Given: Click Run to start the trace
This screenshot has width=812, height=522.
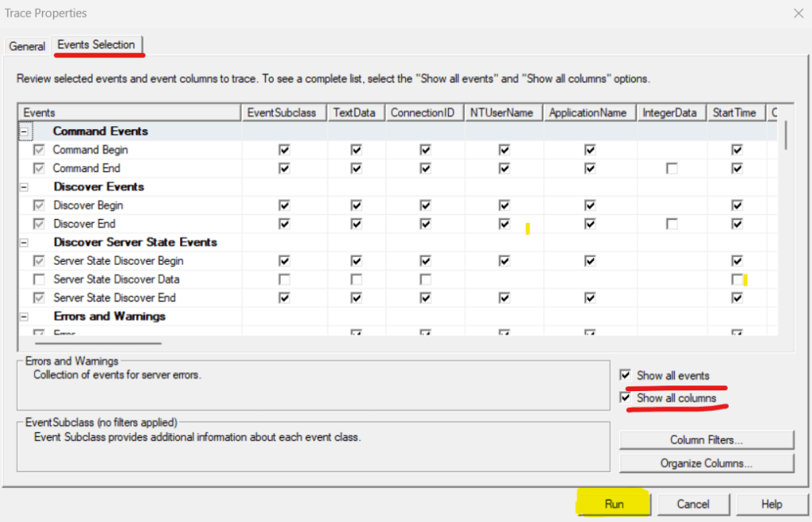Looking at the screenshot, I should click(x=615, y=505).
